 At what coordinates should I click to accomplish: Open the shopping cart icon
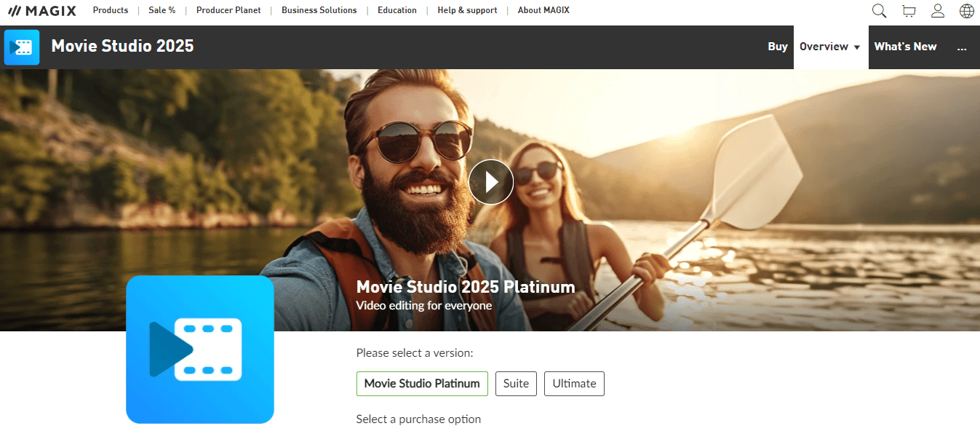(x=909, y=10)
